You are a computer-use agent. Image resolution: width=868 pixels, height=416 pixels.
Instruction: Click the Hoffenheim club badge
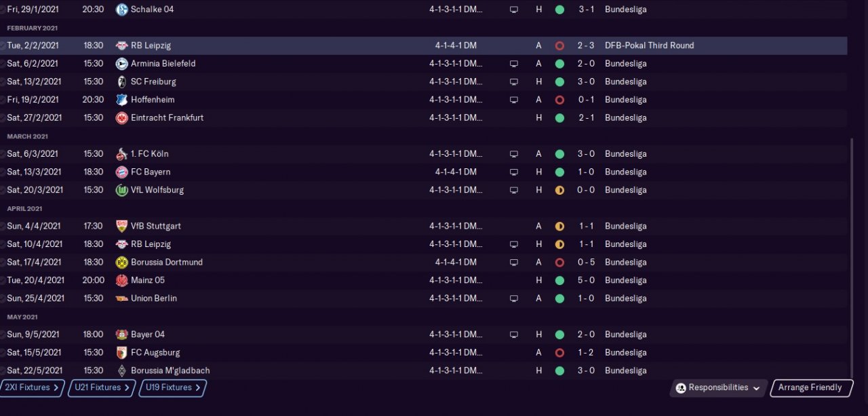pos(122,100)
